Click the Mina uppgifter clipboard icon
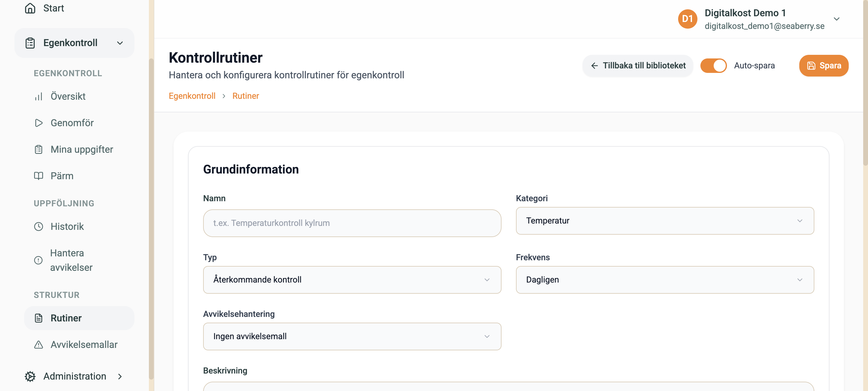This screenshot has height=391, width=868. click(x=38, y=149)
